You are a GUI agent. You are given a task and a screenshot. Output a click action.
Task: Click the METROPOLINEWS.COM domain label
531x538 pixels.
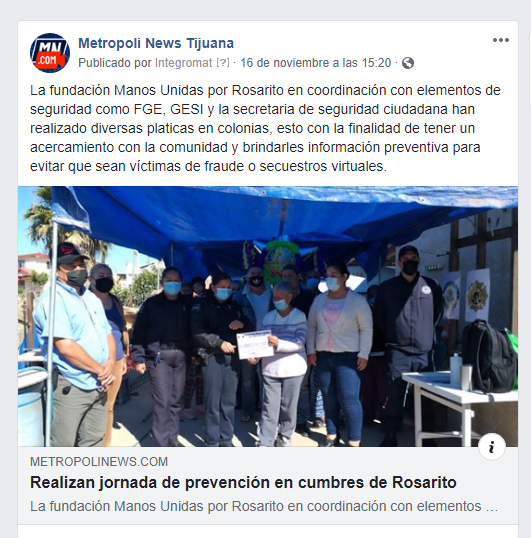pyautogui.click(x=99, y=462)
